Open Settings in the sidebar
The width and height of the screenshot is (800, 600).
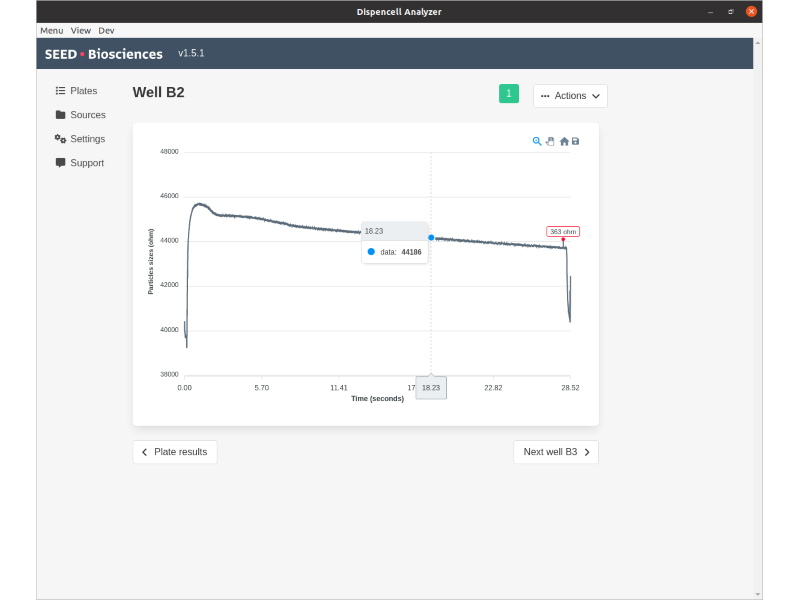(88, 139)
